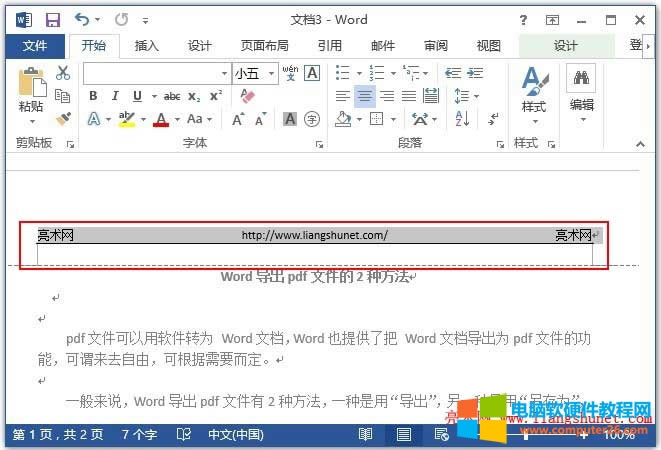
Task: Expand the font size 小五 dropdown
Action: coord(271,74)
